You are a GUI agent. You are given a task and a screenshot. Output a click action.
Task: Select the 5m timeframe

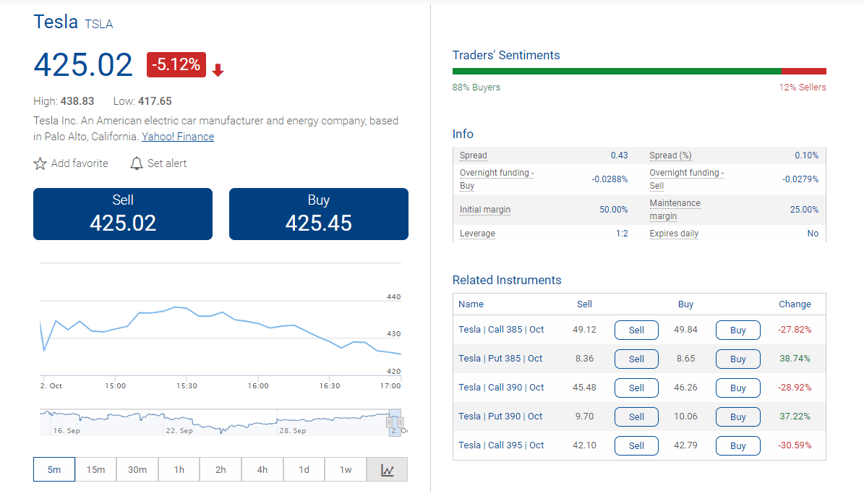[54, 470]
